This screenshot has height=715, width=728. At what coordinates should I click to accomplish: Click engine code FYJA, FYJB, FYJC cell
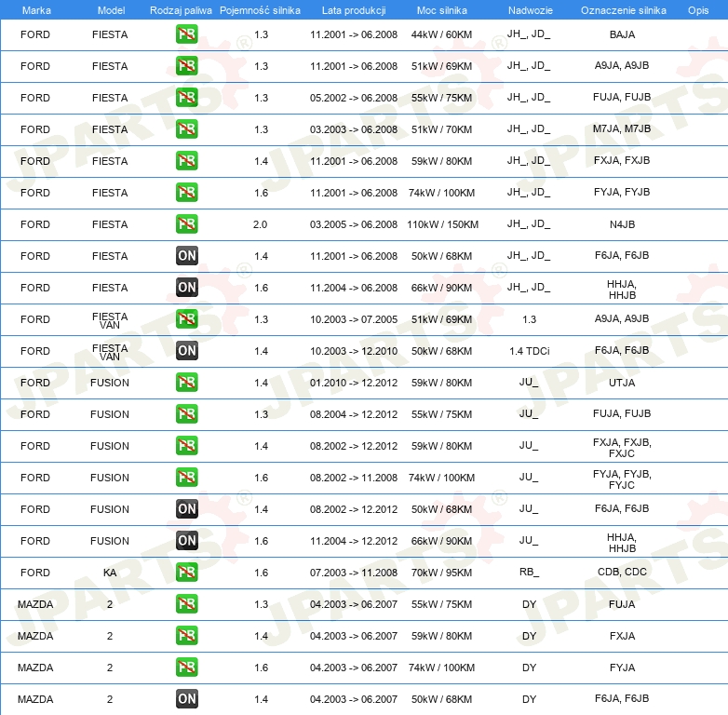click(x=622, y=479)
